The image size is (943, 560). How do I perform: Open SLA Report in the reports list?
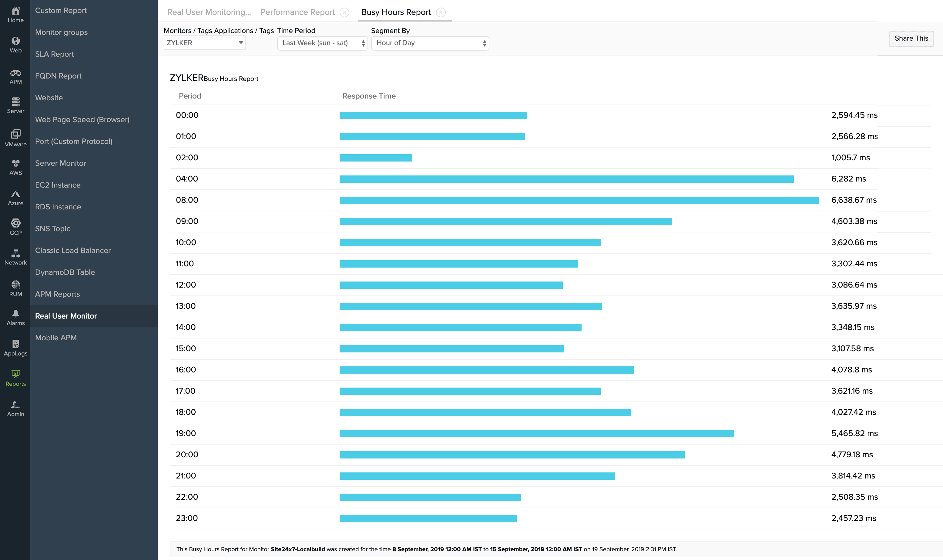coord(54,54)
